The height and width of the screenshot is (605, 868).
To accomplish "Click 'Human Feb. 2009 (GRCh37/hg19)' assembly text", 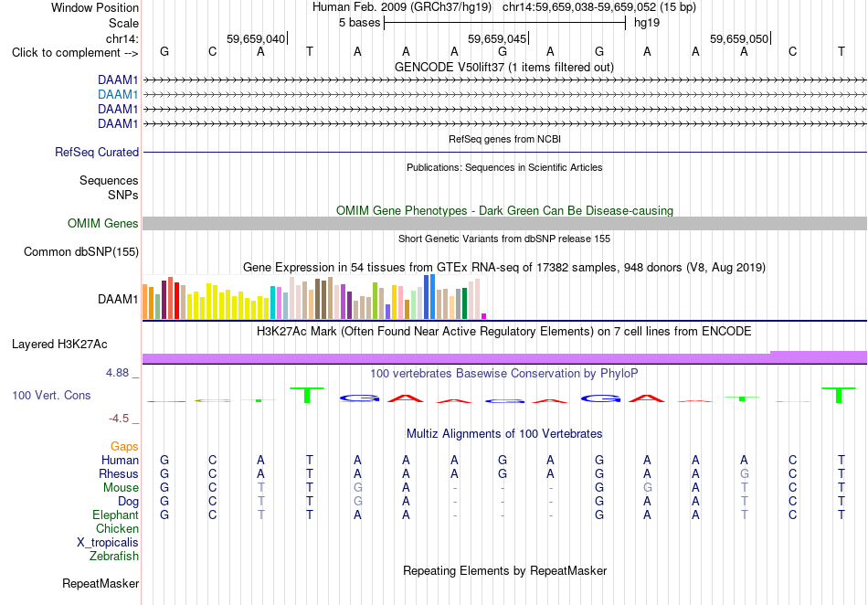I will pyautogui.click(x=402, y=7).
